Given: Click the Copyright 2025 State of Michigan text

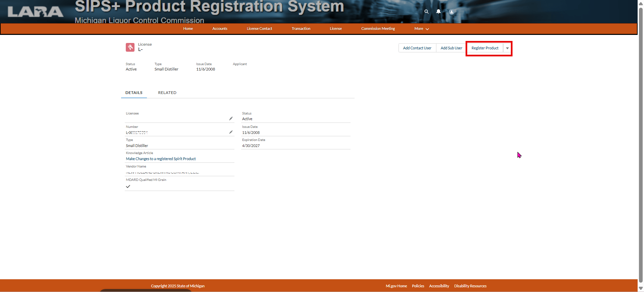Looking at the screenshot, I should (x=178, y=286).
